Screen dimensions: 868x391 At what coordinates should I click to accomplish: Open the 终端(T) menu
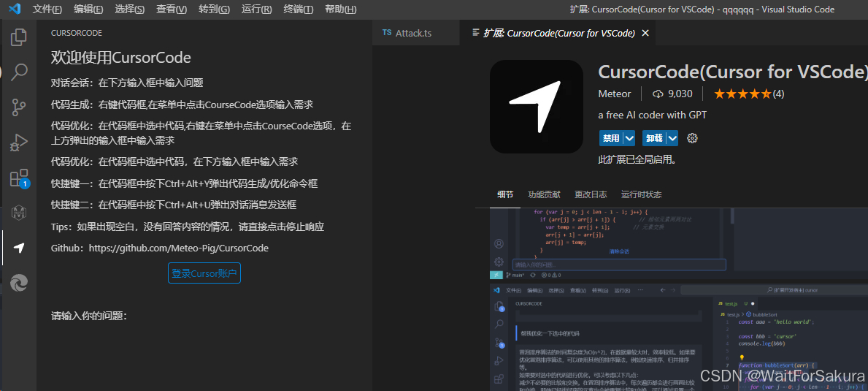click(x=298, y=10)
